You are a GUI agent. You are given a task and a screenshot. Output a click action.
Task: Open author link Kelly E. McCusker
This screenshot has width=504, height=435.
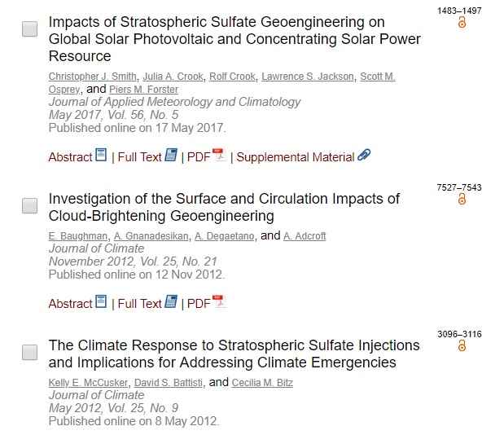point(89,383)
